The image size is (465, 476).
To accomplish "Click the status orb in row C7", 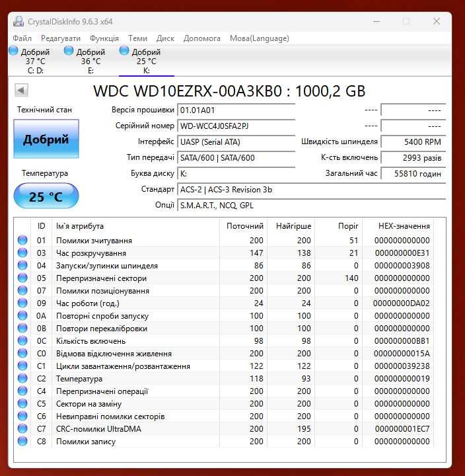I will coord(22,428).
